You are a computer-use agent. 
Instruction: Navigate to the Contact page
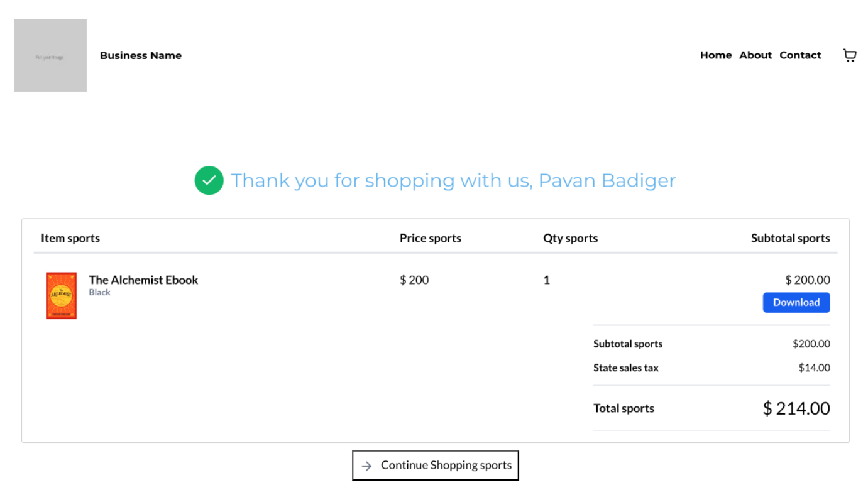click(800, 55)
